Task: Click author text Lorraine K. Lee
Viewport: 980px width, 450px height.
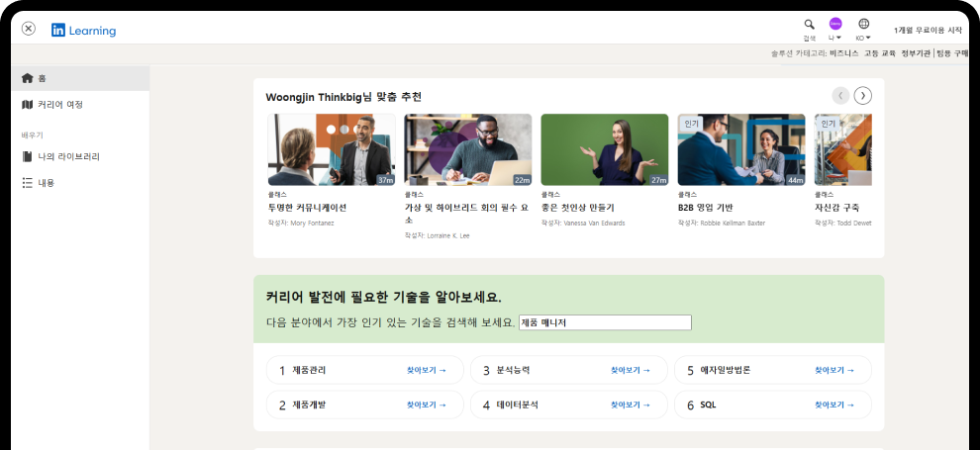Action: coord(448,236)
